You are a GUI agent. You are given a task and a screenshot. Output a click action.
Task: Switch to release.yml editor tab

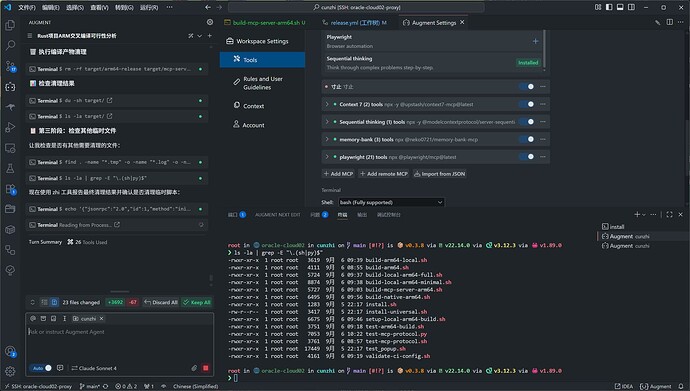click(x=355, y=22)
